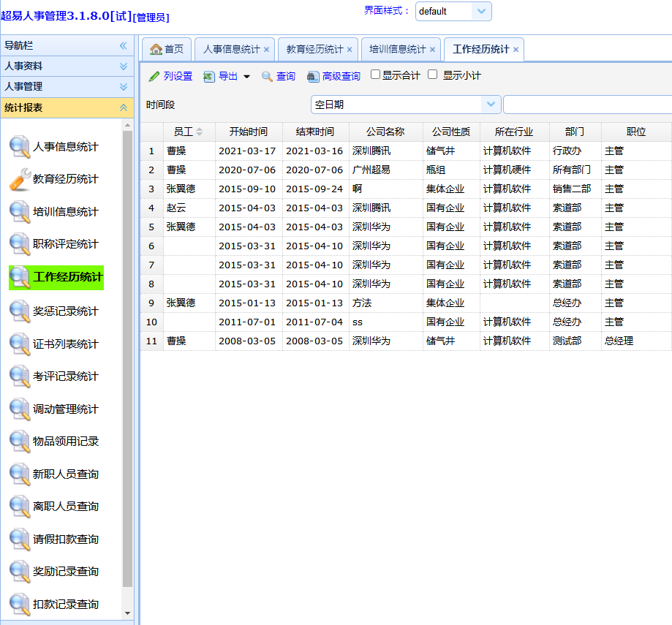Click the 职位 column header

[636, 132]
